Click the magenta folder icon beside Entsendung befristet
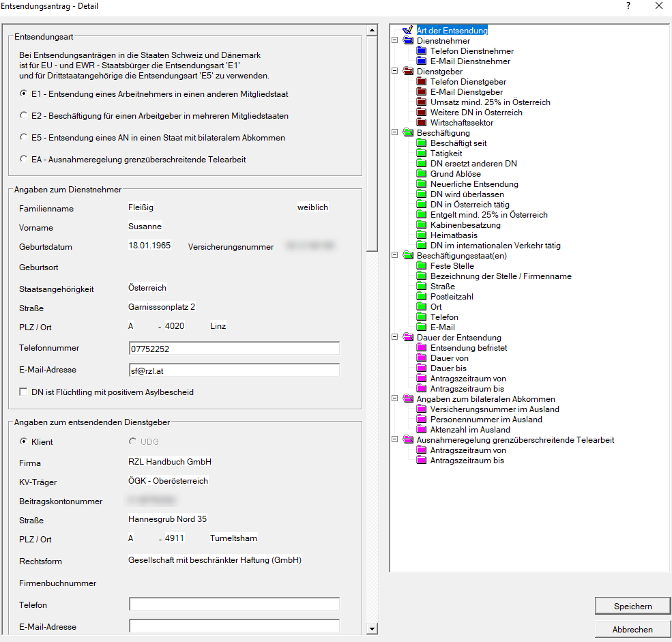672x642 pixels. click(421, 348)
